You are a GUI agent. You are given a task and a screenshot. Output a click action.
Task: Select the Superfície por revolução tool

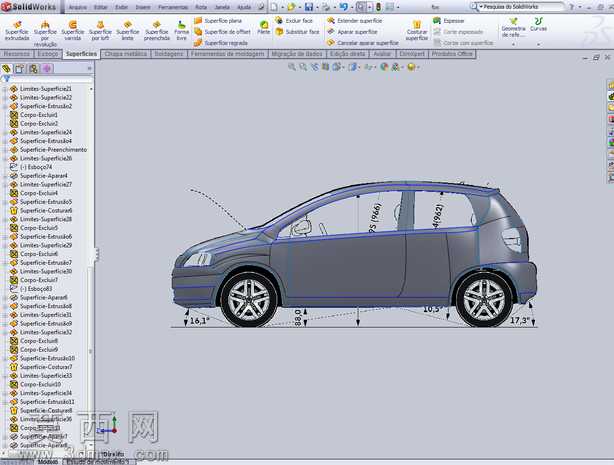45,34
